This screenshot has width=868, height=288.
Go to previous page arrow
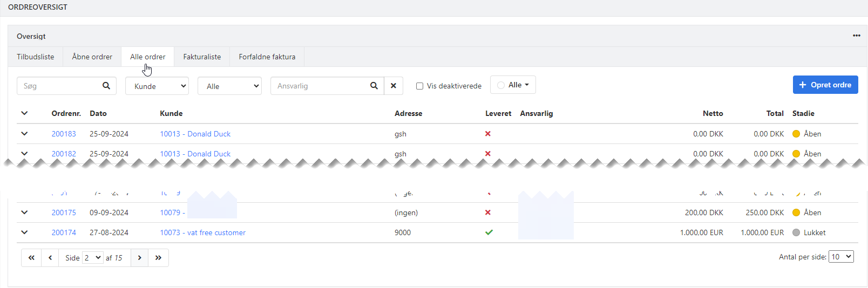[50, 258]
